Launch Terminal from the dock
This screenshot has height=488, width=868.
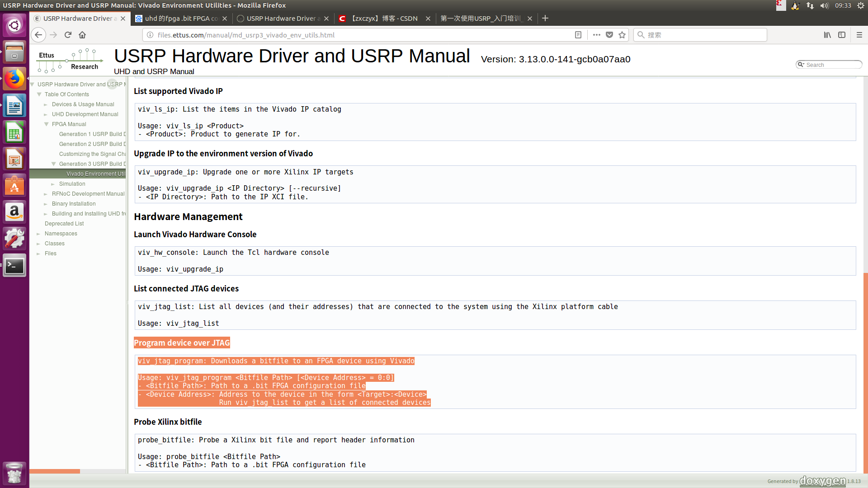pos(14,266)
